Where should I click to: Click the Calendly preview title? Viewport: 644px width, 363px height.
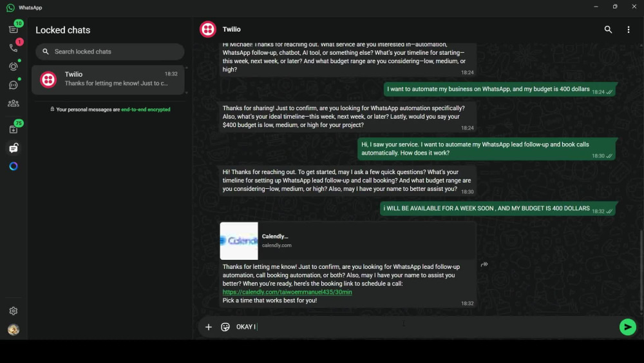(275, 237)
